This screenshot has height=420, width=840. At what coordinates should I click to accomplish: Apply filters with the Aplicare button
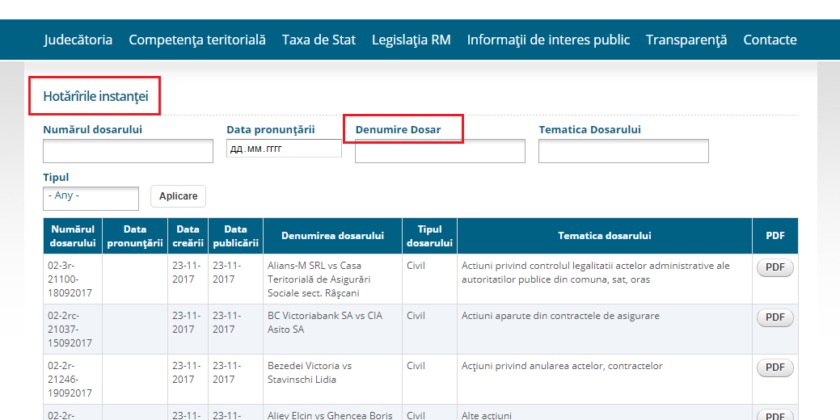(178, 196)
